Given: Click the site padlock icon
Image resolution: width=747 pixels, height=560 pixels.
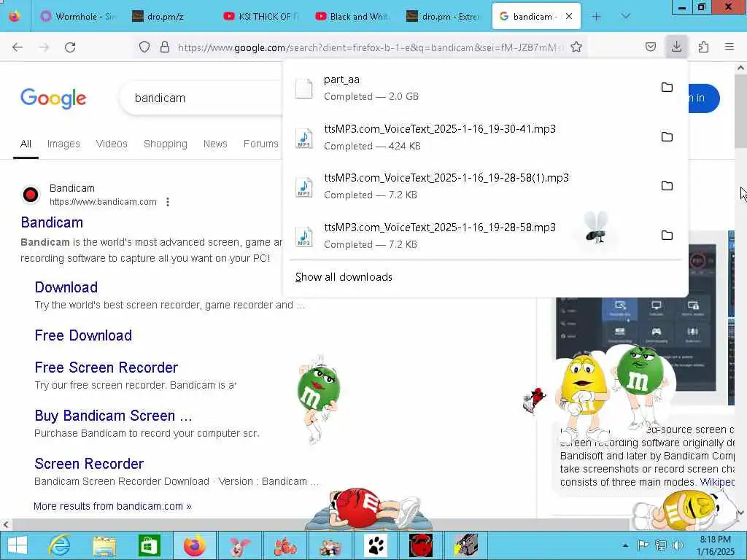Looking at the screenshot, I should [165, 47].
